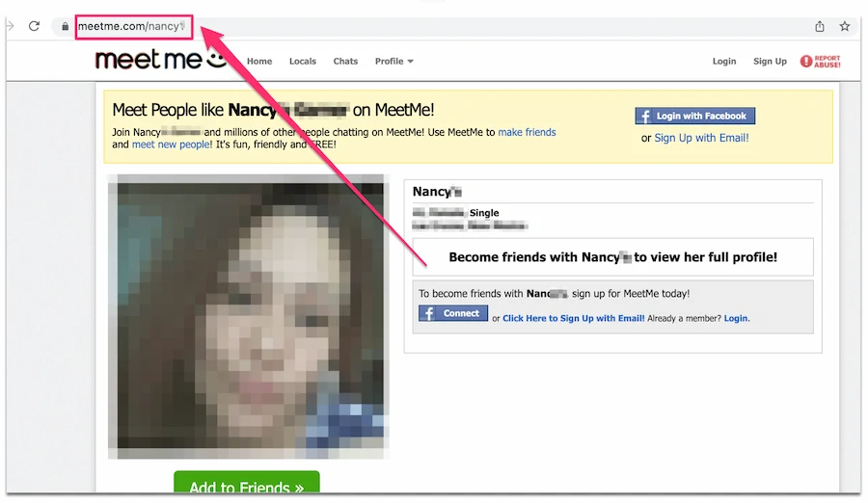The image size is (868, 503).
Task: Click the pixelated profile photo
Action: point(249,316)
